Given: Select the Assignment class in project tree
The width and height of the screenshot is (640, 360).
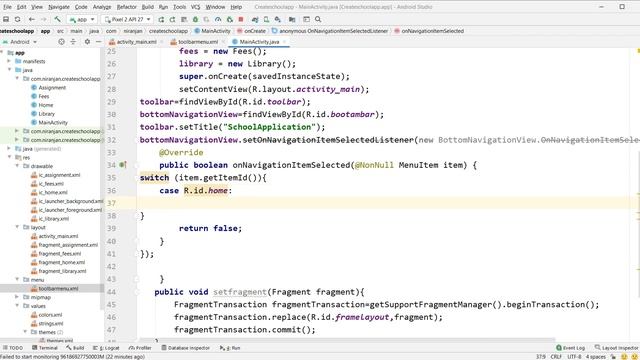Looking at the screenshot, I should click(x=52, y=87).
